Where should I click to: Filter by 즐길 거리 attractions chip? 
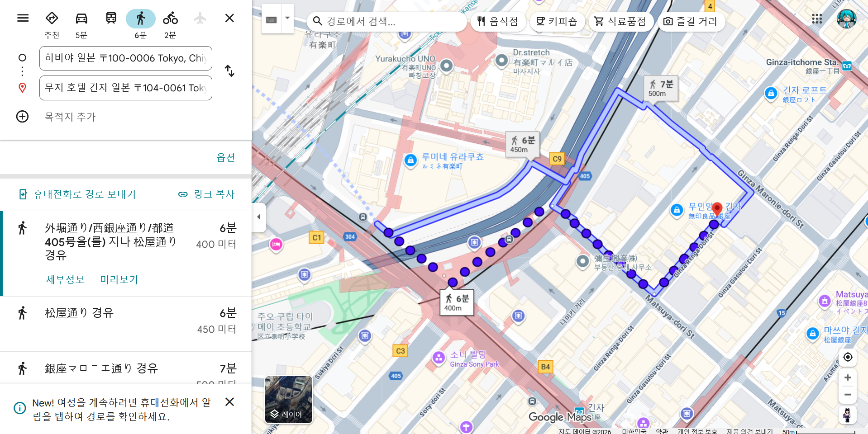[690, 21]
